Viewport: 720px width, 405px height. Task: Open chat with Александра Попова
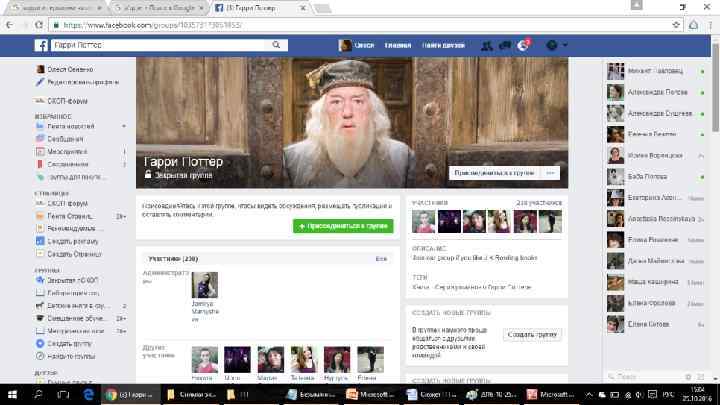pos(656,92)
